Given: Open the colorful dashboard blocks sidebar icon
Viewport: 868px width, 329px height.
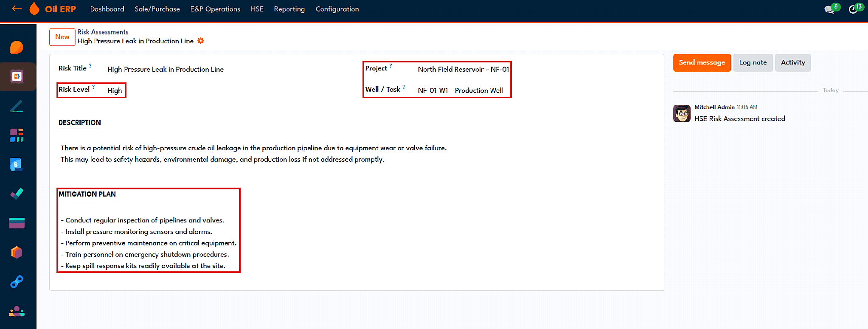Looking at the screenshot, I should 17,135.
